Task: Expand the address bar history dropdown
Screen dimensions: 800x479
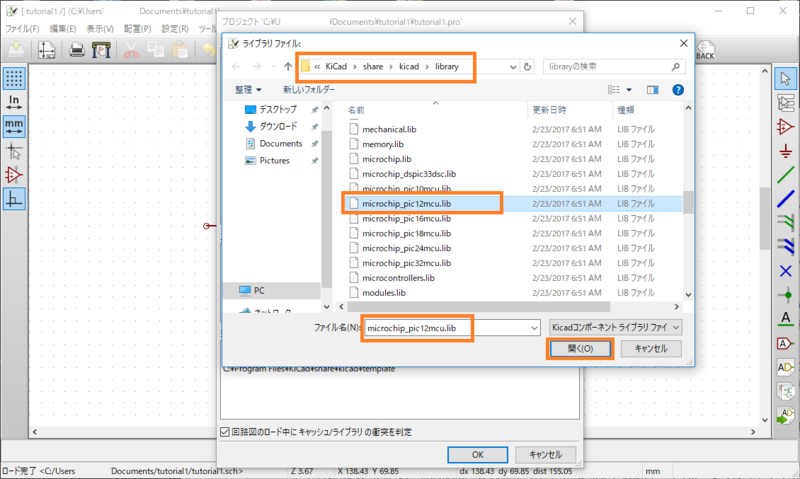Action: coord(513,67)
